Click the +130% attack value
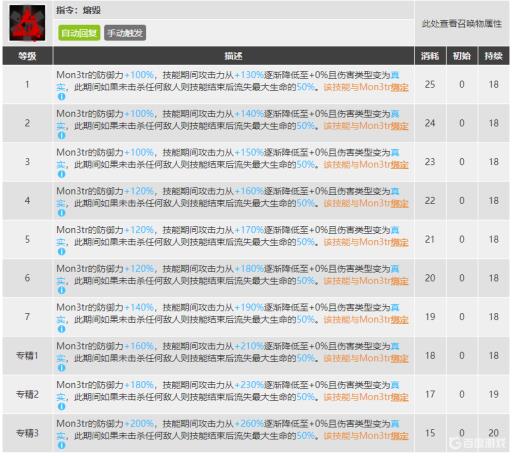Viewport: 512px width, 456px height. [x=249, y=75]
